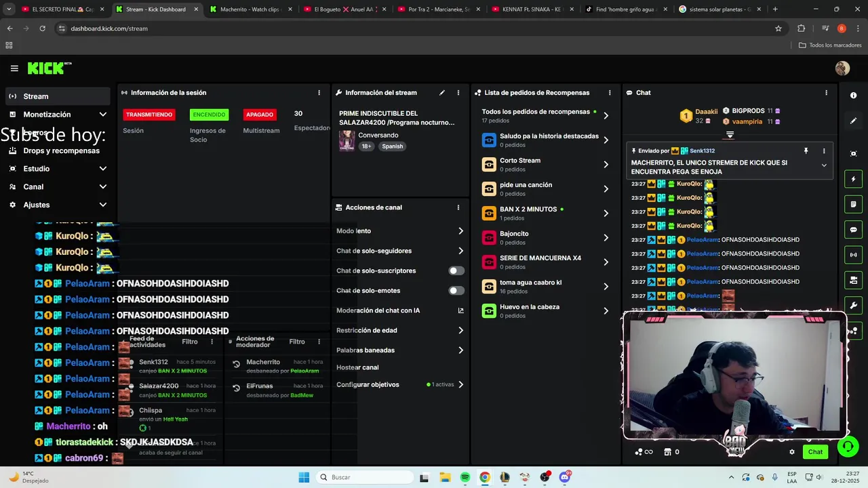Viewport: 868px width, 488px height.
Task: Open pinned message three-dot options
Action: coord(824,151)
